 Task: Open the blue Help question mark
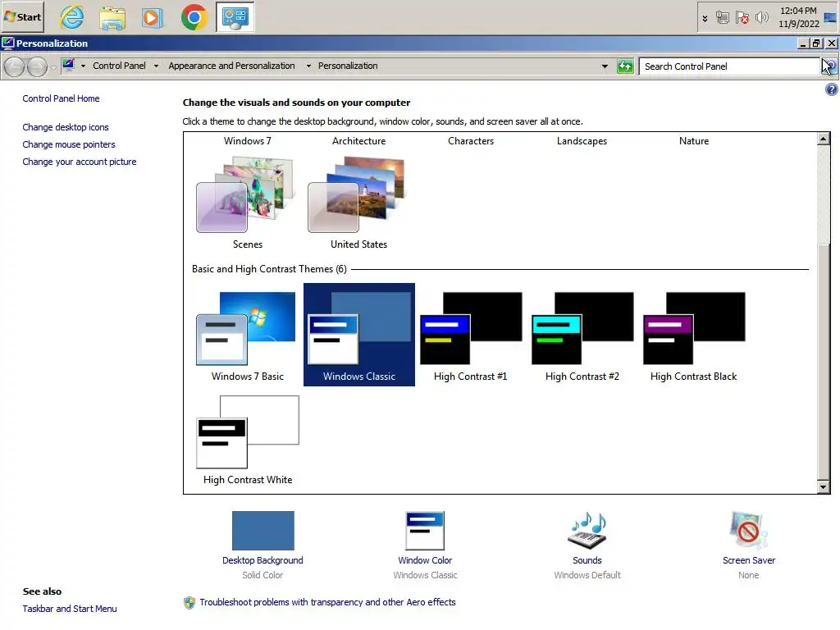point(832,89)
